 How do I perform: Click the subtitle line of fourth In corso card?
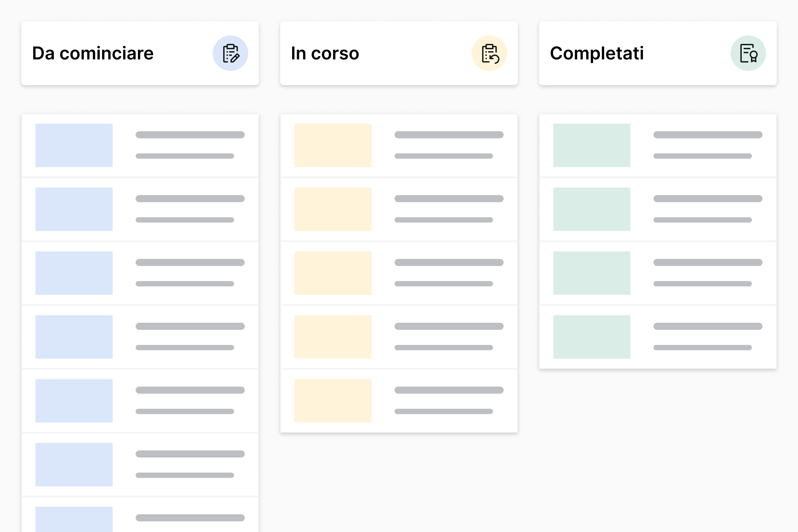point(444,347)
